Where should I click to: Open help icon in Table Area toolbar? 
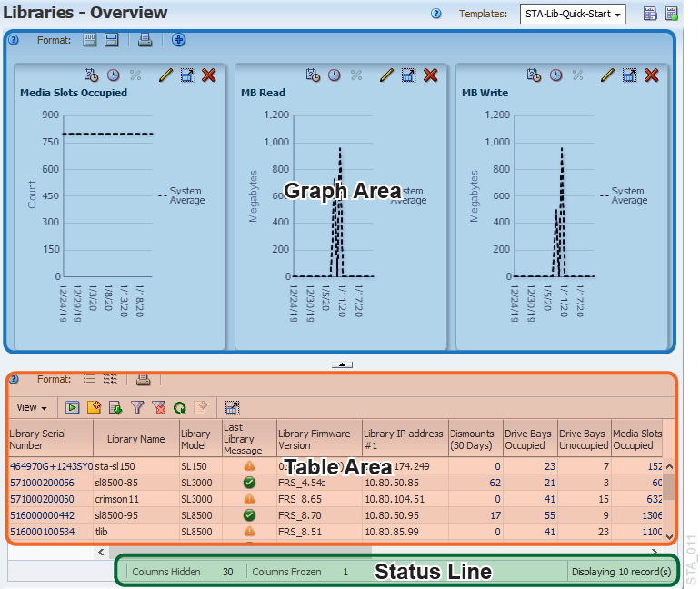pyautogui.click(x=14, y=379)
